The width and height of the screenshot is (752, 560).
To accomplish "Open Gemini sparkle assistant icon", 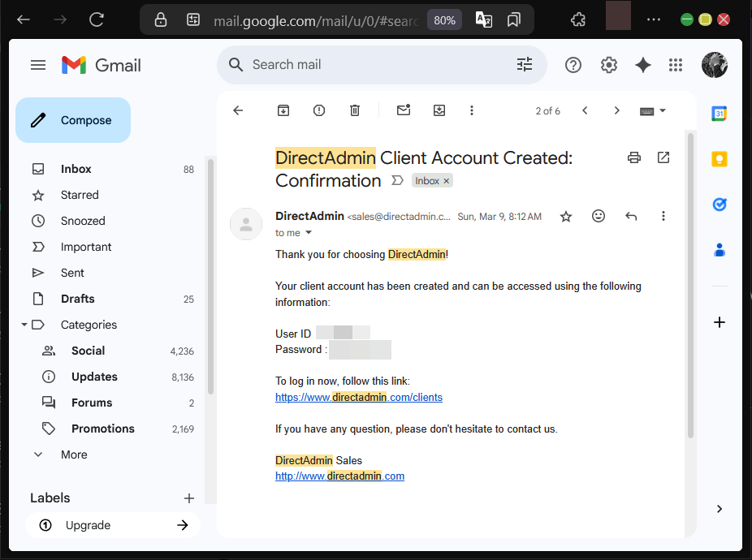I will 642,65.
